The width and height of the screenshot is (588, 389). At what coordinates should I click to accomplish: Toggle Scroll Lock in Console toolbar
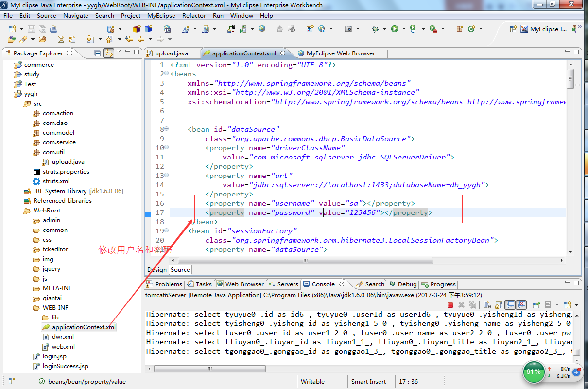pos(499,305)
